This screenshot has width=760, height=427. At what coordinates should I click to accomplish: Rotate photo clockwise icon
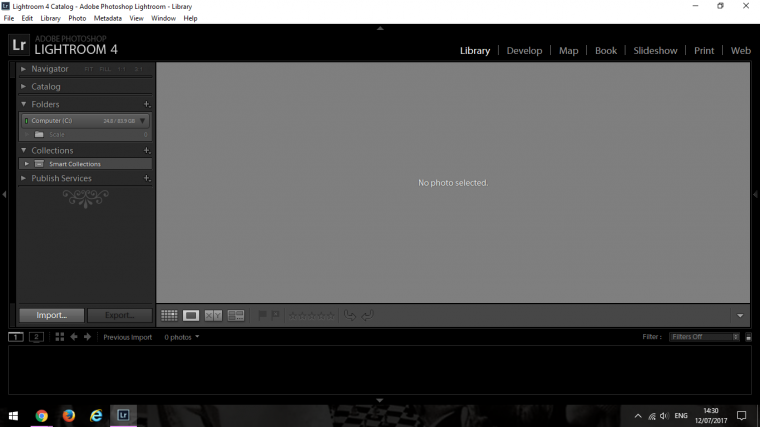coord(367,316)
